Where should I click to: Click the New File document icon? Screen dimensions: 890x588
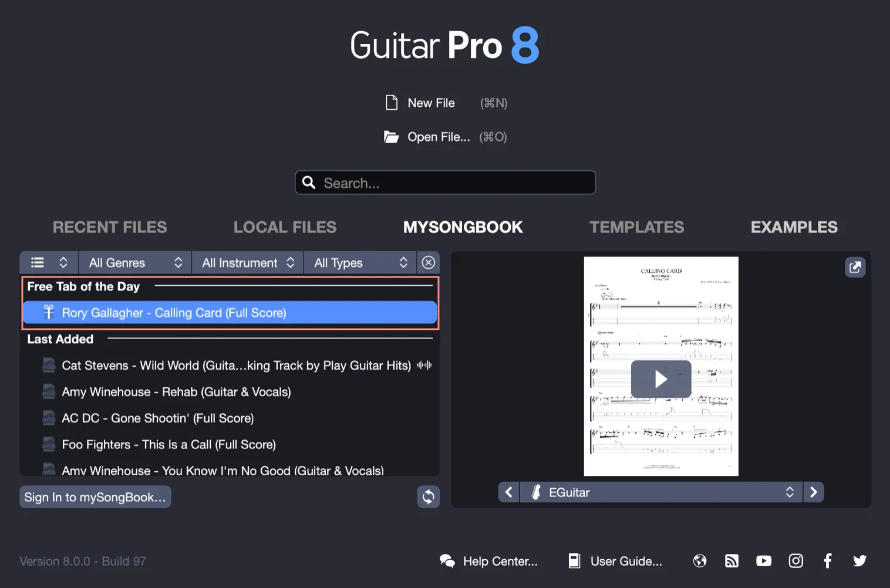click(392, 103)
